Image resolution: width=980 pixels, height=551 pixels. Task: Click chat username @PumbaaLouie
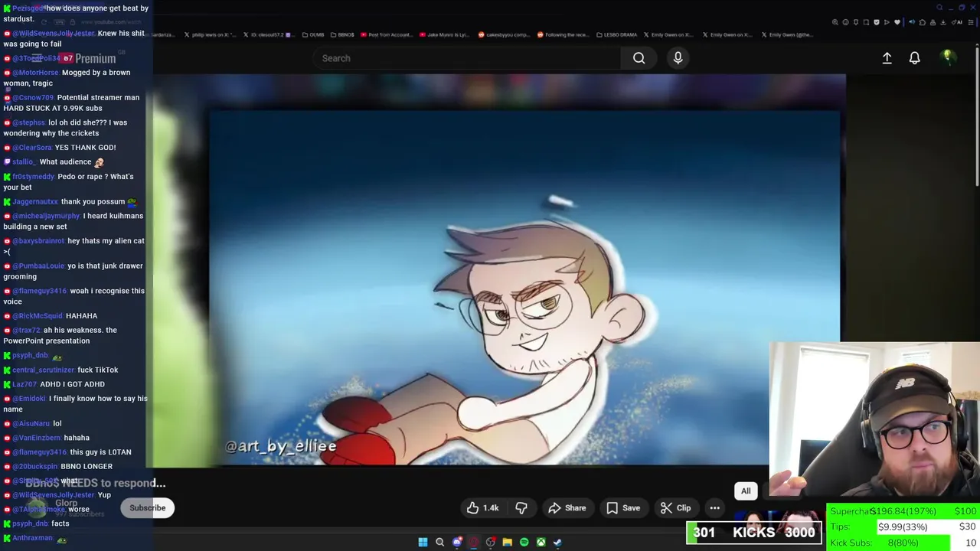[x=38, y=266]
